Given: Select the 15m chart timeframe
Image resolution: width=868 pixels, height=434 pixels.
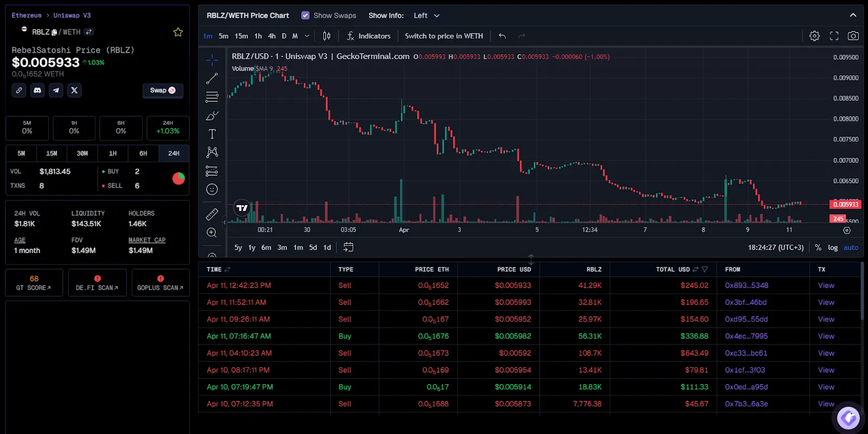Looking at the screenshot, I should point(241,36).
